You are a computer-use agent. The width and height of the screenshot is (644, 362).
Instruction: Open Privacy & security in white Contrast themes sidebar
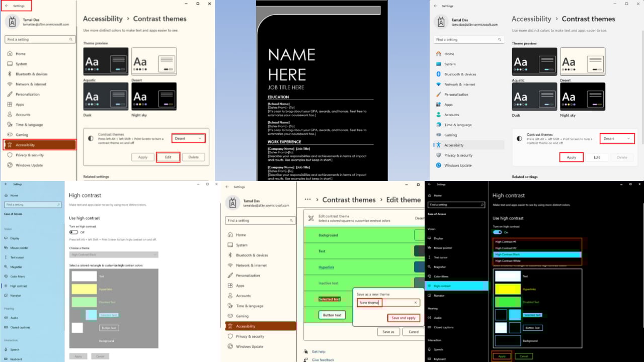[x=458, y=155]
